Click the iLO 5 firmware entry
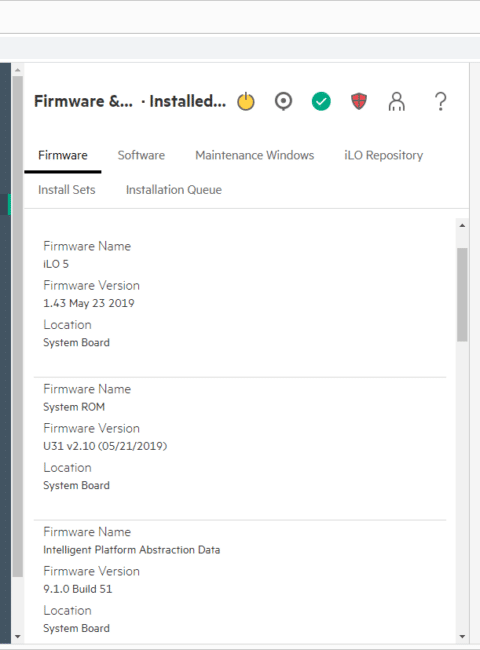 (240, 294)
